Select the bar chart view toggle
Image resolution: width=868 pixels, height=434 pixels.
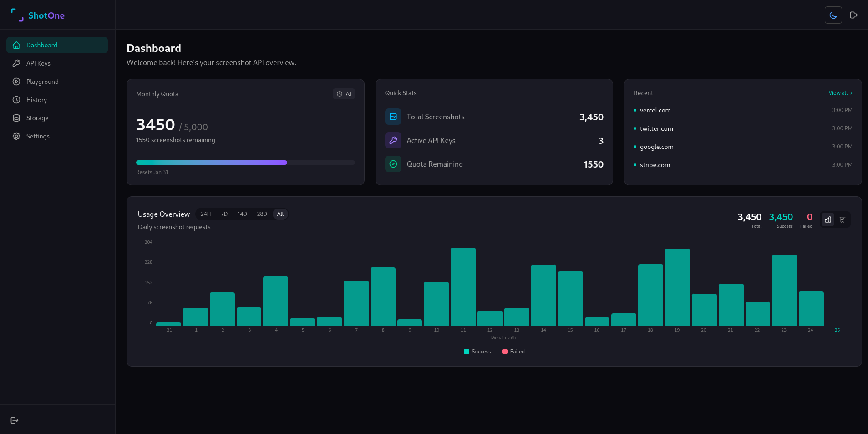tap(827, 220)
